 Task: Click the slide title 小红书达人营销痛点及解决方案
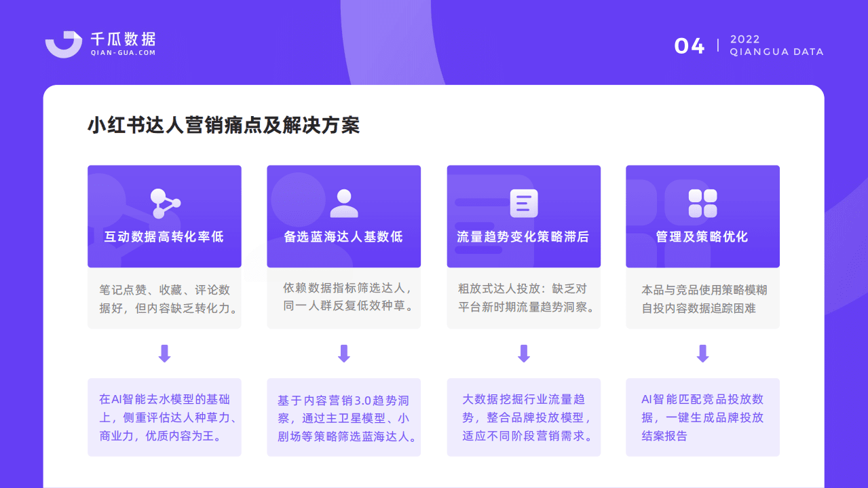tap(224, 126)
